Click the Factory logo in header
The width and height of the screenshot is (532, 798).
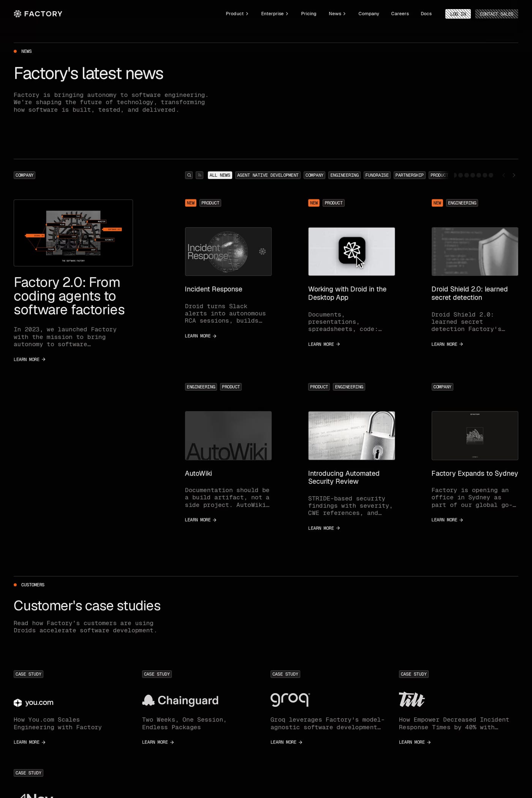(38, 14)
